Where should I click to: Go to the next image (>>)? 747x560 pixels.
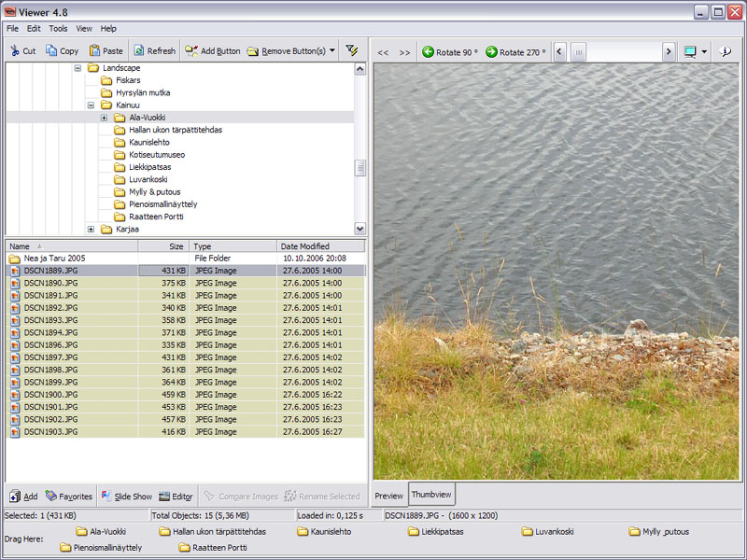404,52
